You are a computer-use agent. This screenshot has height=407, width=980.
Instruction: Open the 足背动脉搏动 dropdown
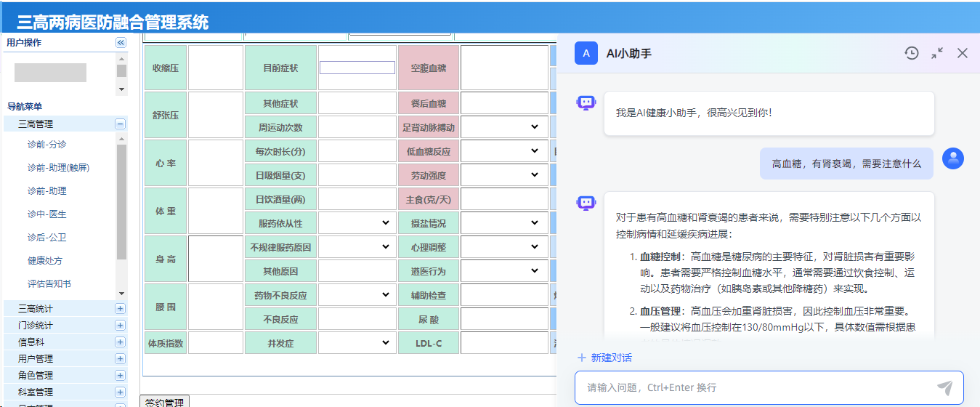504,127
